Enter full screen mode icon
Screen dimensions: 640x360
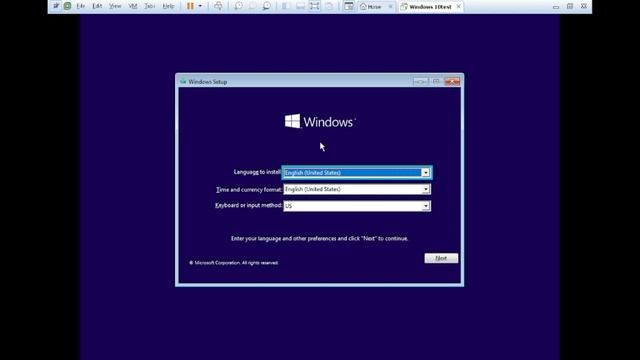coord(314,6)
